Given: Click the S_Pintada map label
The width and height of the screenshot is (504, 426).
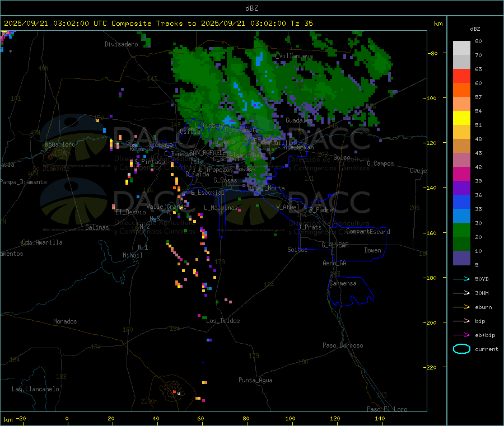Looking at the screenshot, I should pyautogui.click(x=150, y=162).
